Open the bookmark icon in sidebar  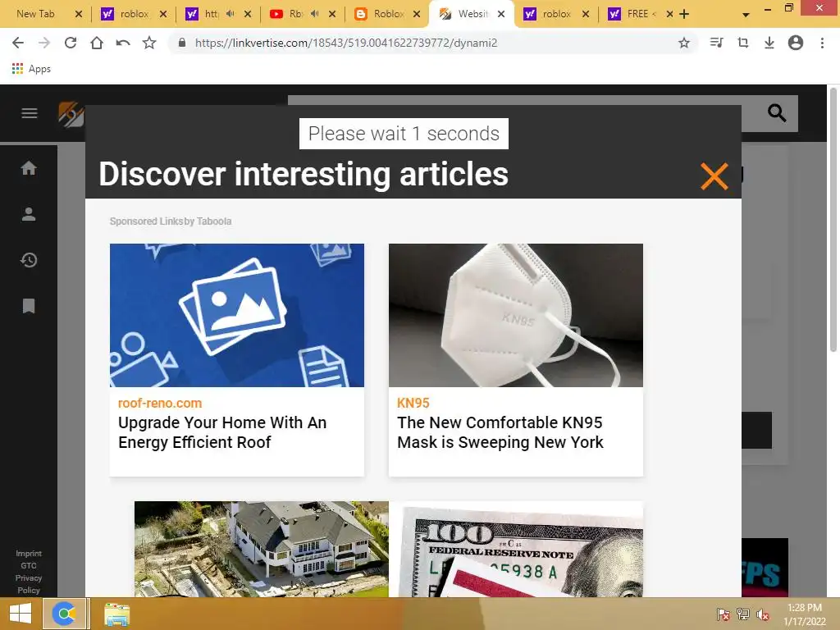(x=29, y=306)
